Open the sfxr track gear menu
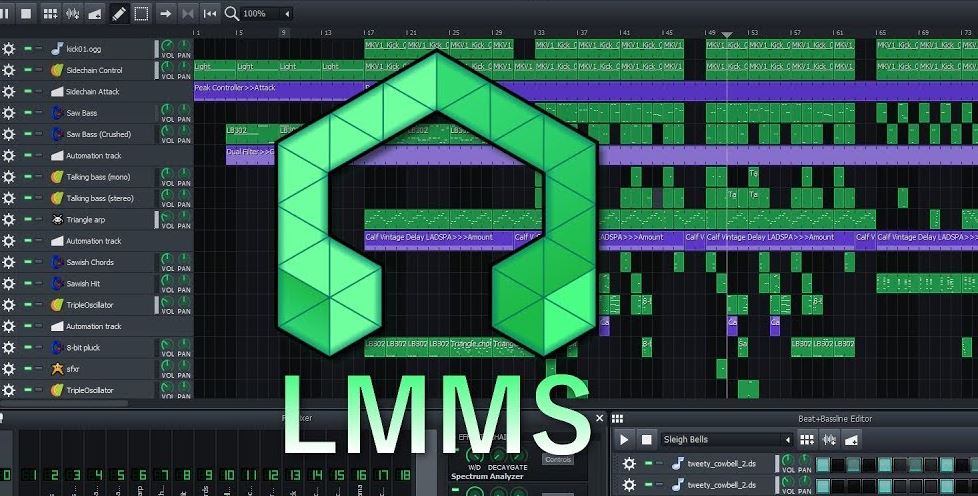 pyautogui.click(x=8, y=369)
